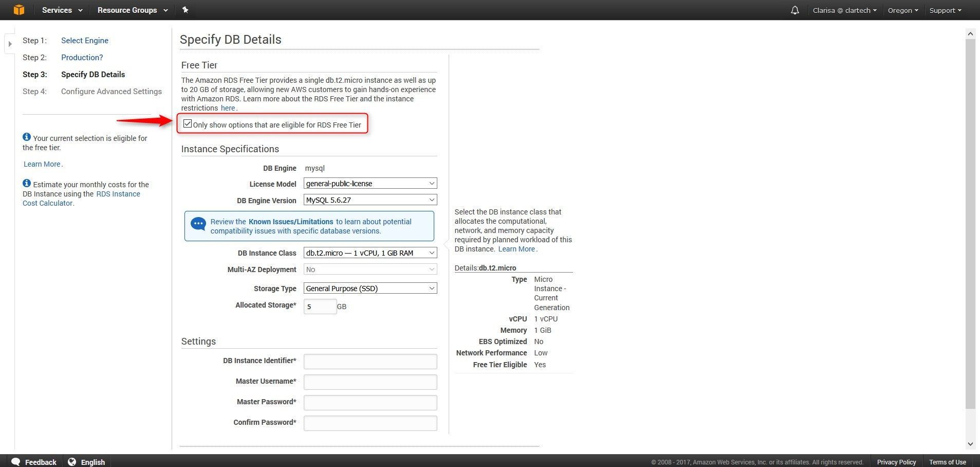This screenshot has width=980, height=467.
Task: Click the 'Free Tier Eligible' detail label
Action: pyautogui.click(x=500, y=365)
